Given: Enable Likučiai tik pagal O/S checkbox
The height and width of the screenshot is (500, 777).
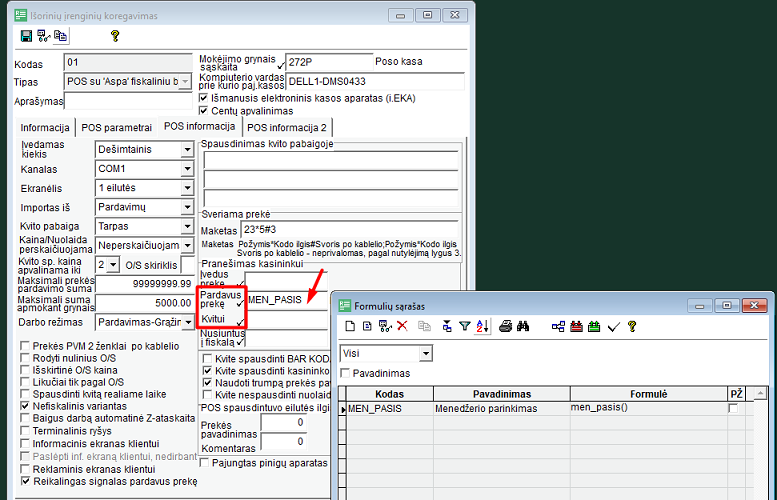Looking at the screenshot, I should tap(25, 382).
